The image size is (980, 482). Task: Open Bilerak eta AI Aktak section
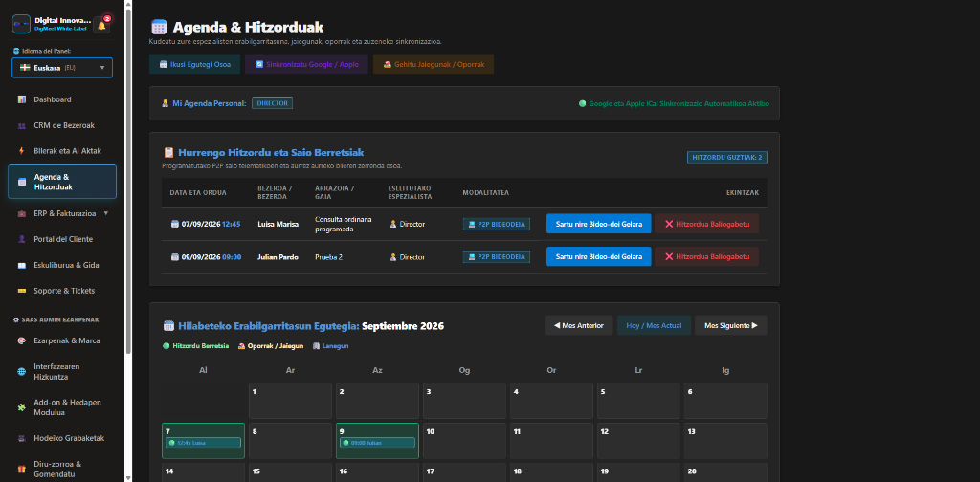pos(62,151)
